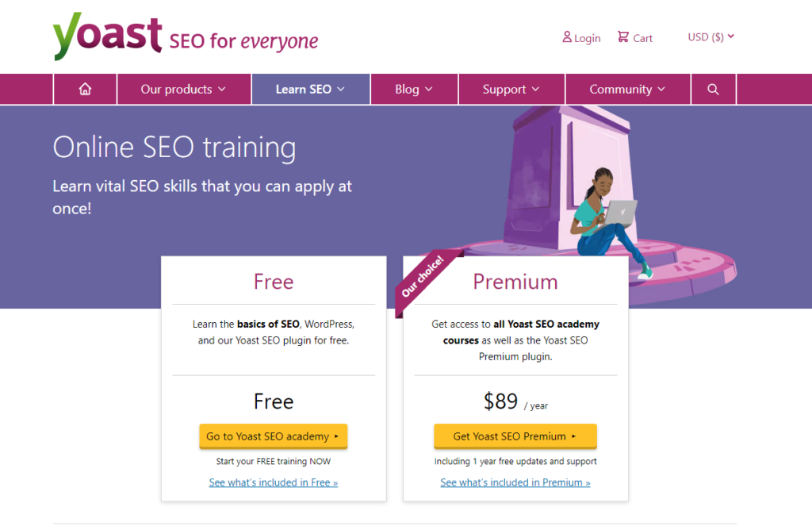
Task: Click the Login text link
Action: click(588, 38)
